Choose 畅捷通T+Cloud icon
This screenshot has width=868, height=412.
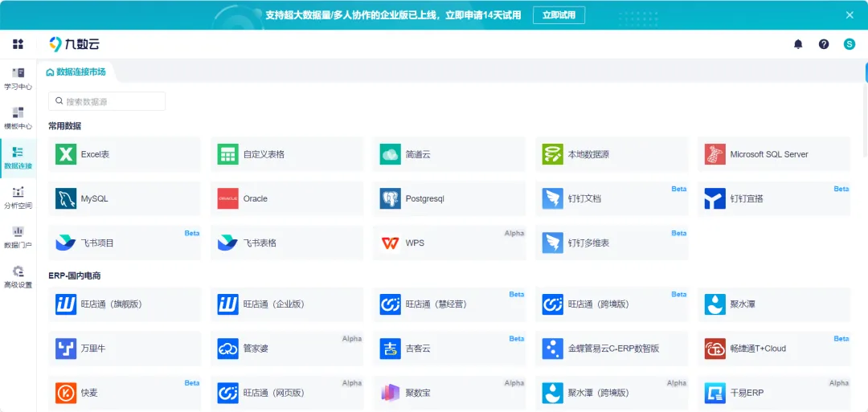pos(714,349)
